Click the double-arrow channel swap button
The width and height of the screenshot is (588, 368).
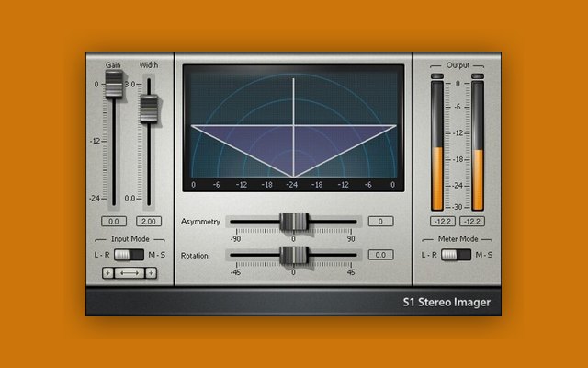tap(130, 273)
